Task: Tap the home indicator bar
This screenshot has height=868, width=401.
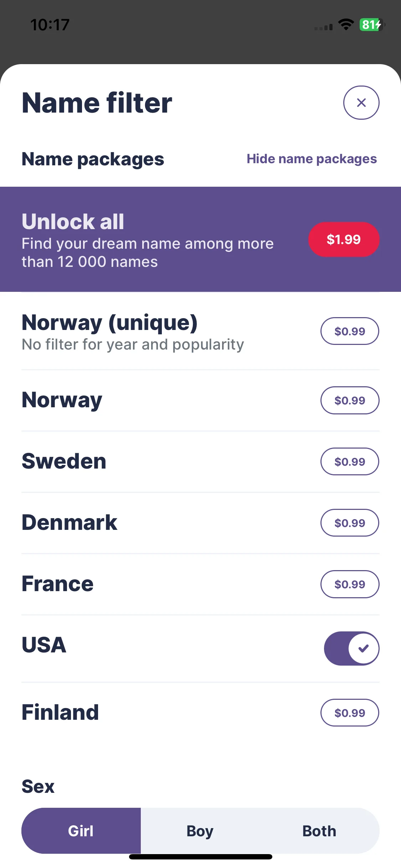Action: tap(201, 857)
